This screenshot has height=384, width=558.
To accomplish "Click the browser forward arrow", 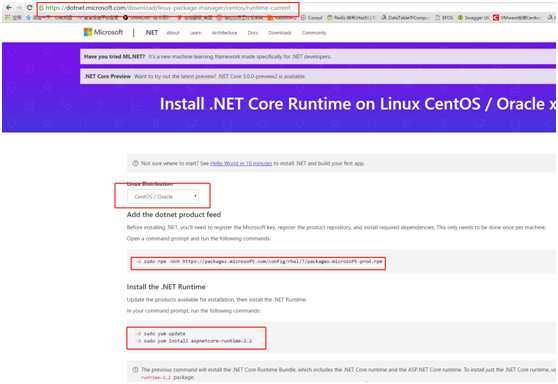I will click(20, 7).
